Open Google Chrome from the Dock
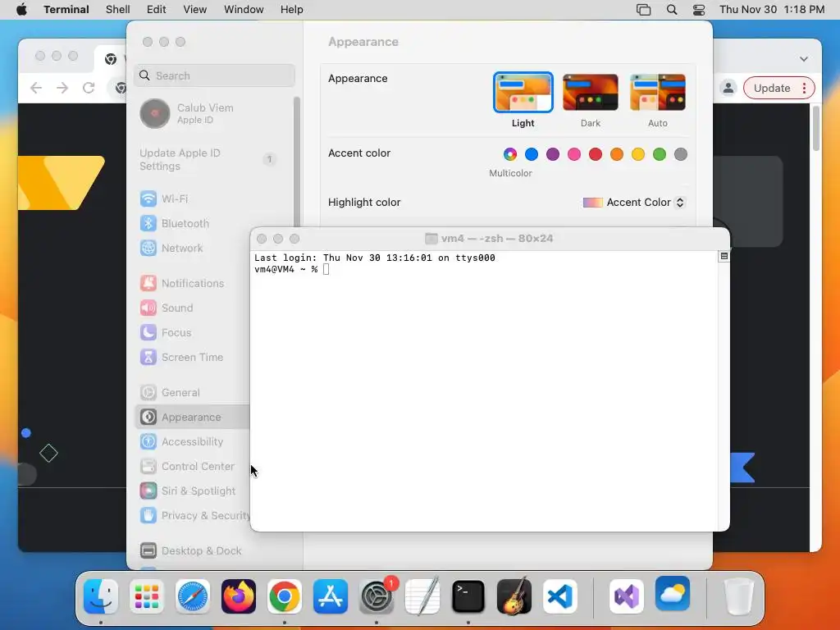This screenshot has width=840, height=630. 285,596
